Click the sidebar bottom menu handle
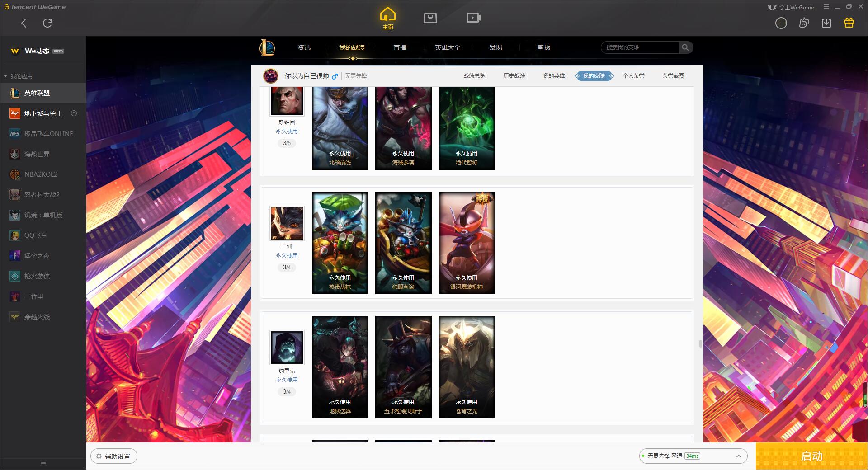The width and height of the screenshot is (868, 470). pyautogui.click(x=43, y=464)
